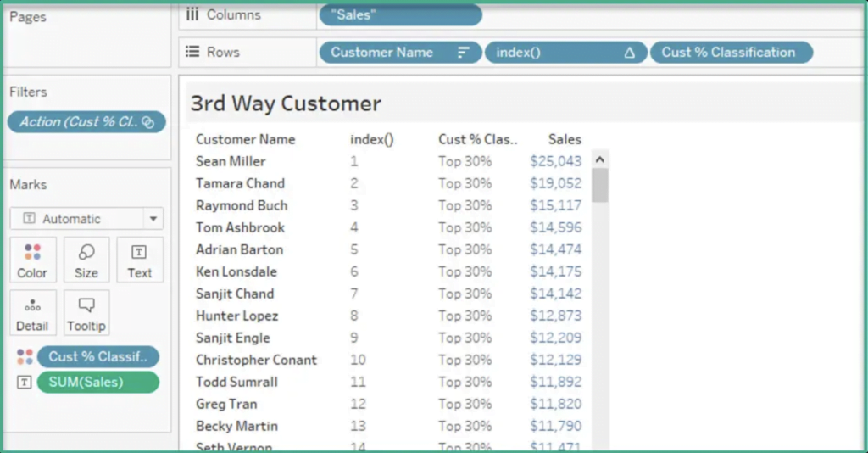868x453 pixels.
Task: Click sort icon on Customer Name pill
Action: pos(463,53)
